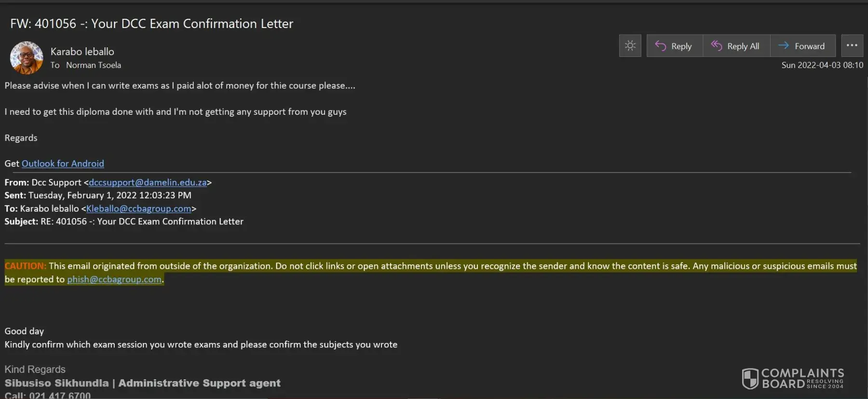
Task: Open the phish@ccbagroup.com report link
Action: (114, 279)
